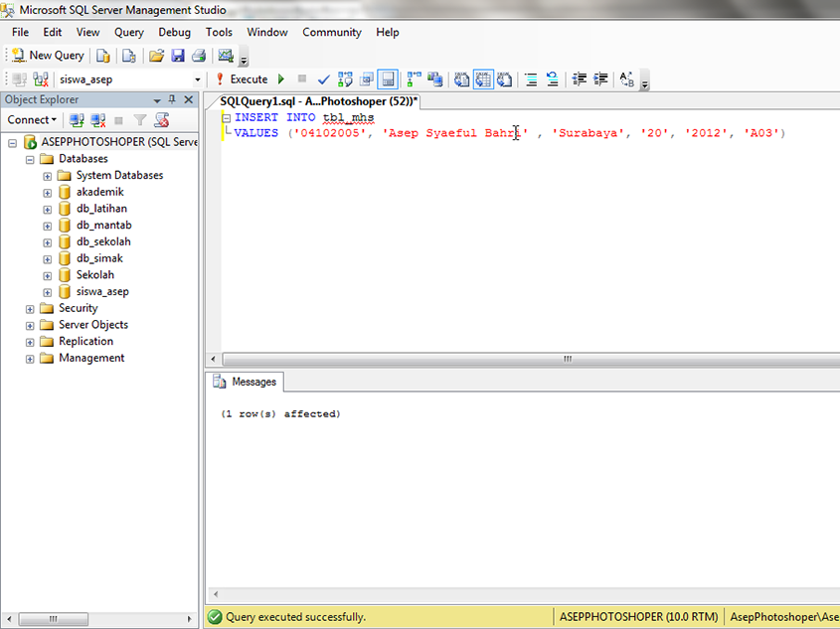Open the Window menu
Viewport: 840px width, 629px height.
point(267,32)
